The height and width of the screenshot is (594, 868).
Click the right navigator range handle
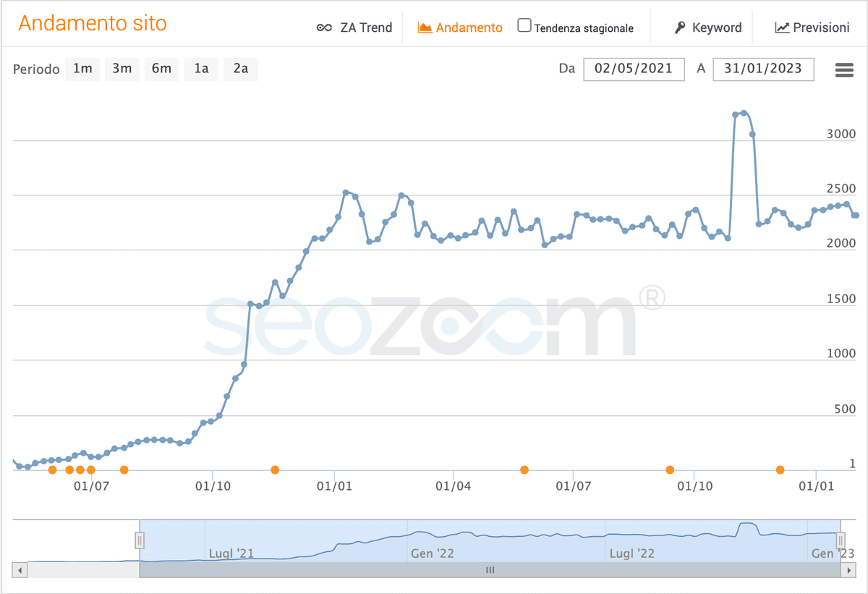841,540
